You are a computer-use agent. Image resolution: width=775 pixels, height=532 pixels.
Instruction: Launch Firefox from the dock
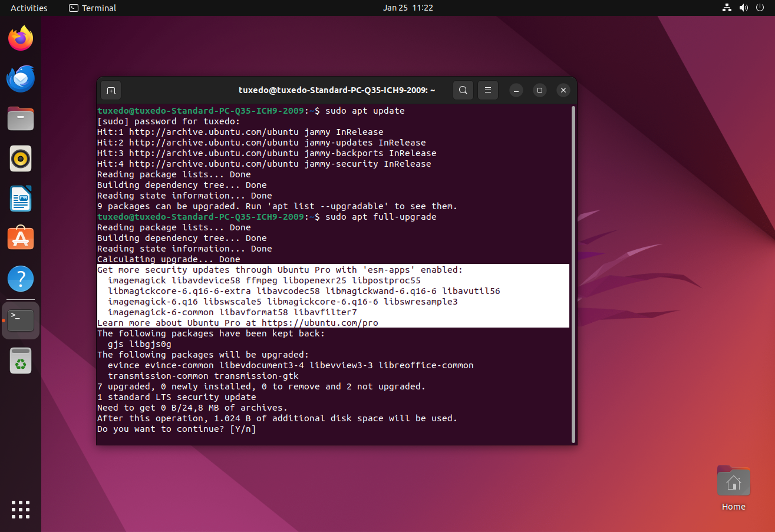[21, 39]
